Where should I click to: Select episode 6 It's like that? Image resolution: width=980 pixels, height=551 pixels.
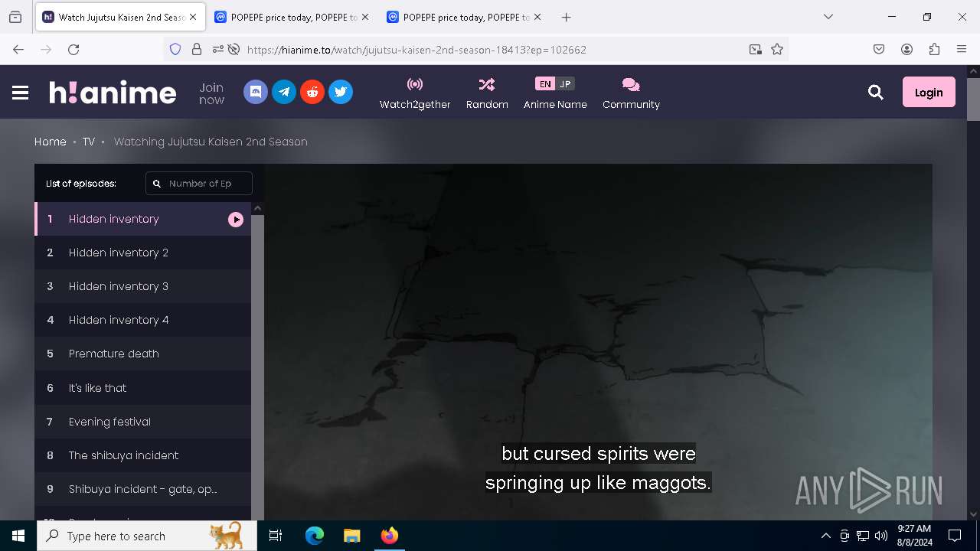pos(142,388)
